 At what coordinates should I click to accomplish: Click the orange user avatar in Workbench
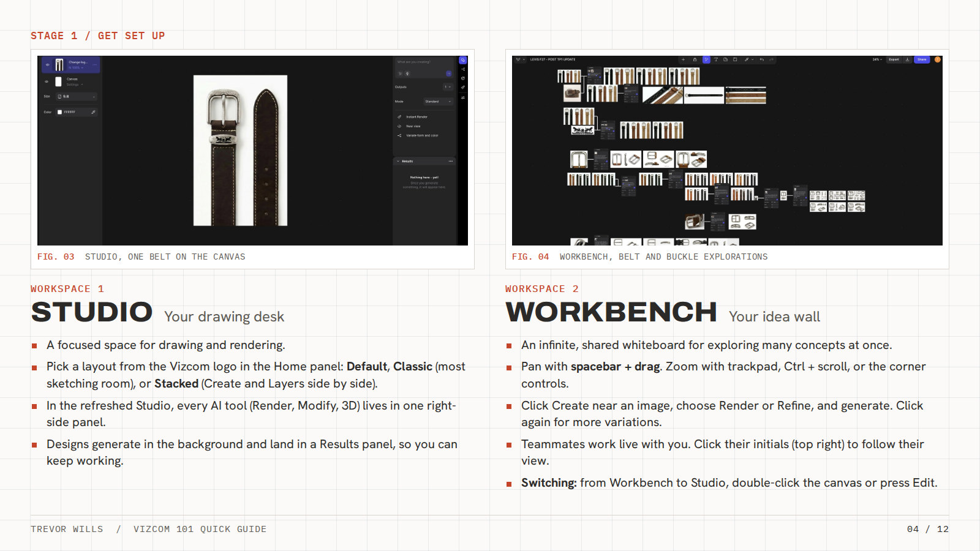tap(937, 59)
